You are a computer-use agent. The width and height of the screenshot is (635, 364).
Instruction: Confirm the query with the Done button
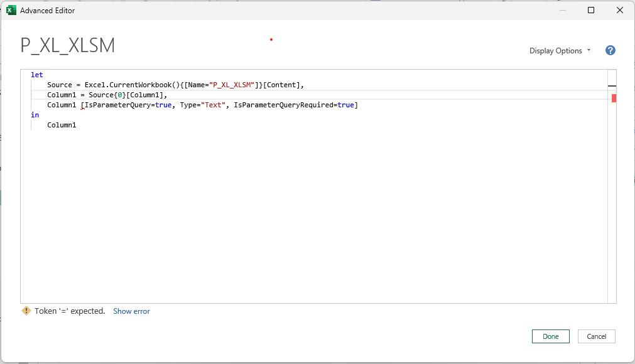point(550,336)
